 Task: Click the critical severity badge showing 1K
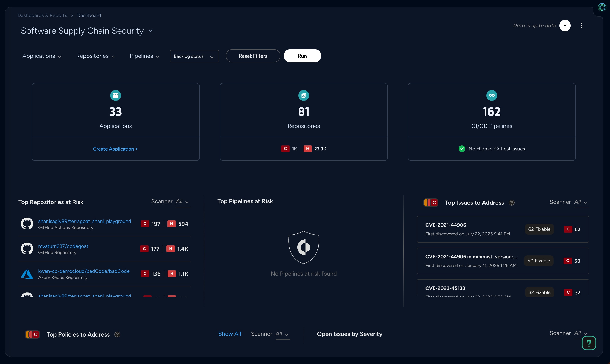(285, 149)
